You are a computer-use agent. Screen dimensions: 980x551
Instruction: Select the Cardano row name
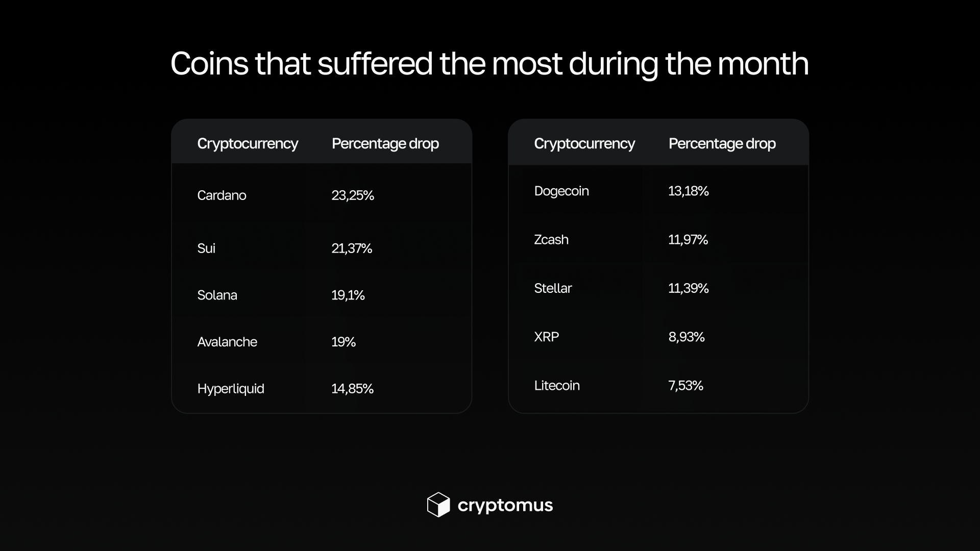(x=222, y=195)
